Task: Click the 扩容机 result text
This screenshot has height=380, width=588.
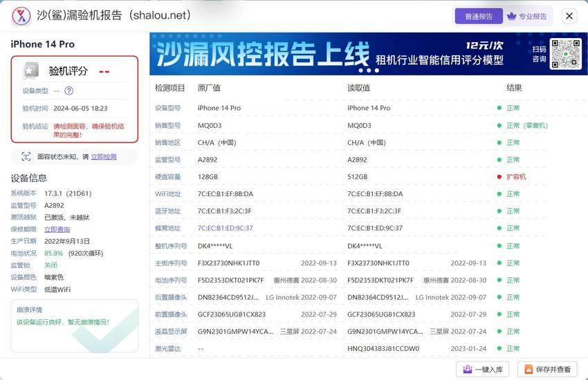Action: coord(516,177)
